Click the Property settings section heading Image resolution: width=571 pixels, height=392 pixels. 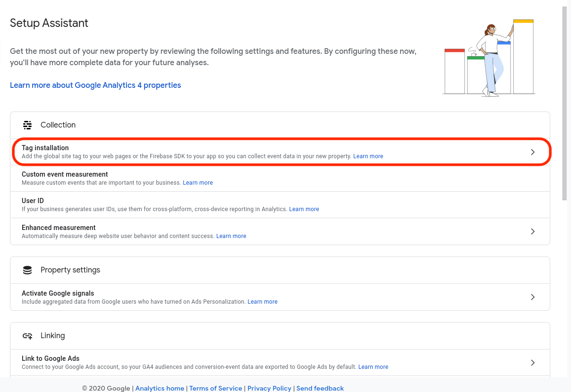click(70, 270)
